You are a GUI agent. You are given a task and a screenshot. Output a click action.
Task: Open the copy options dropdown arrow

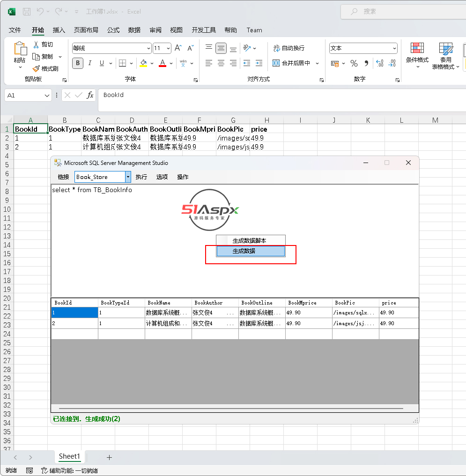tap(60, 57)
